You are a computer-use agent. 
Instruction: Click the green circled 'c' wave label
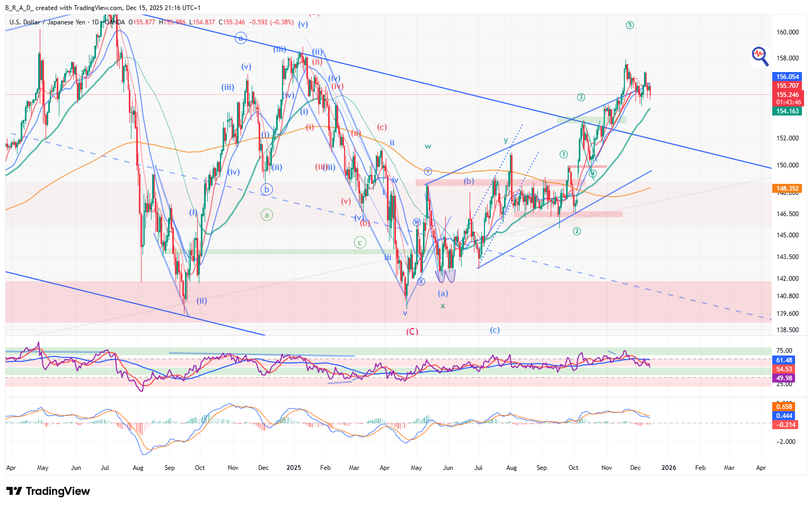(360, 243)
